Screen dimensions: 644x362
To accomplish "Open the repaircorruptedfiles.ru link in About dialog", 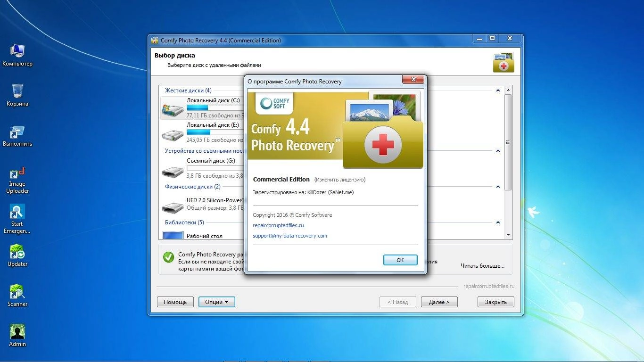I will pyautogui.click(x=278, y=225).
